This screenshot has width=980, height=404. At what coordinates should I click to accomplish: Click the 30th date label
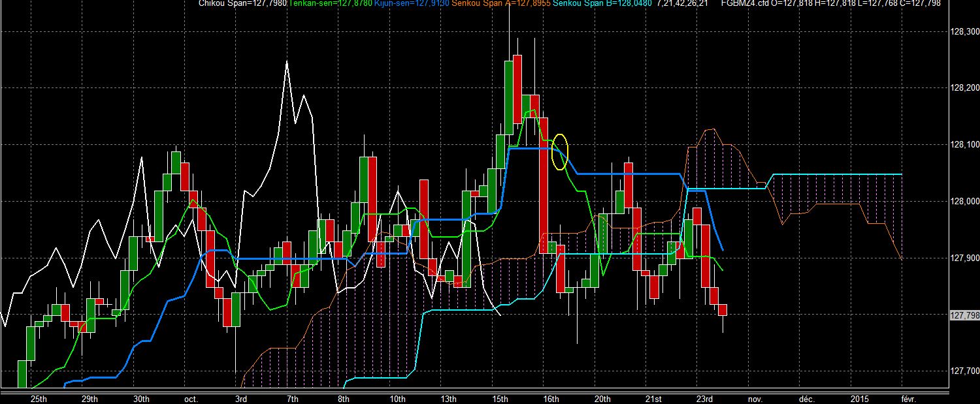point(141,398)
